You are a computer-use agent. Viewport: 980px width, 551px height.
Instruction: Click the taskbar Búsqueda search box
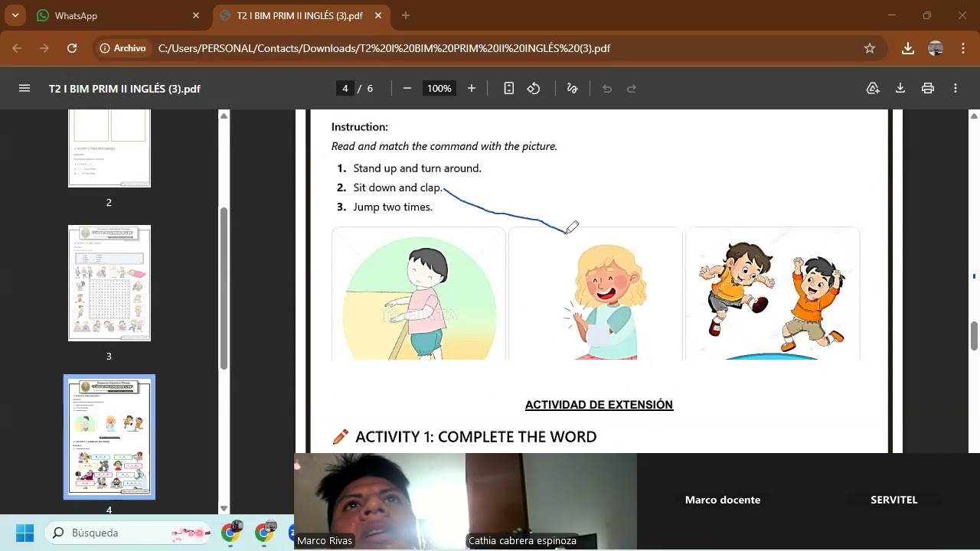[129, 533]
